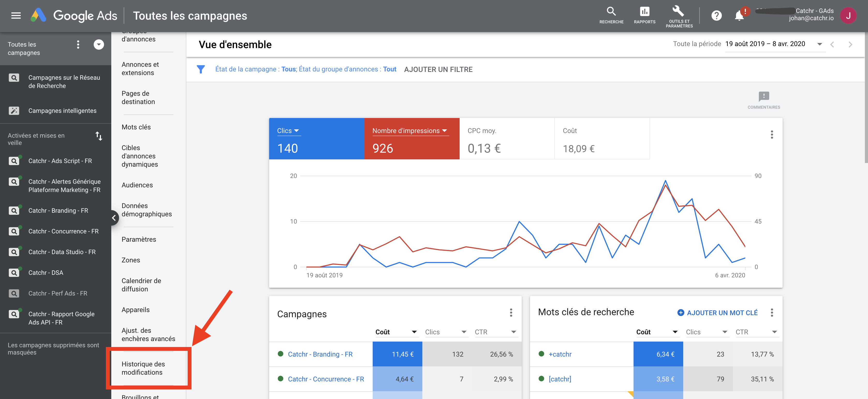The height and width of the screenshot is (399, 868).
Task: Go to Paramètres page
Action: (x=139, y=239)
